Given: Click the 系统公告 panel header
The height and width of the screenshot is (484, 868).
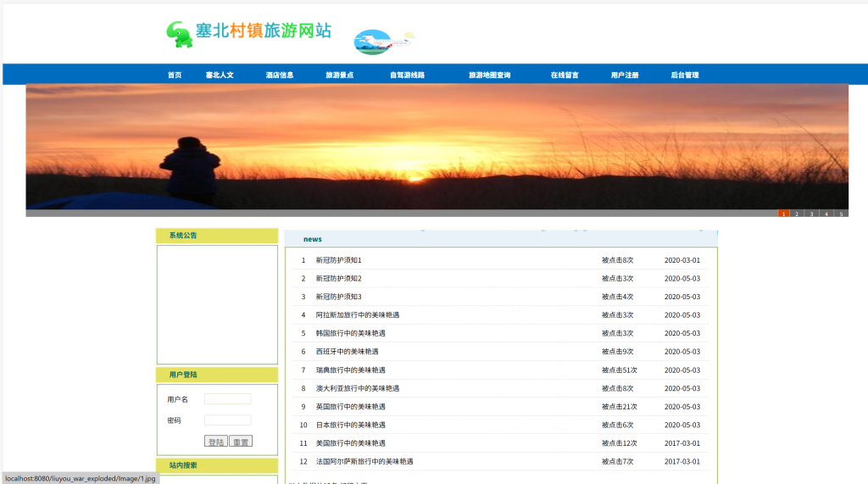Looking at the screenshot, I should [217, 236].
